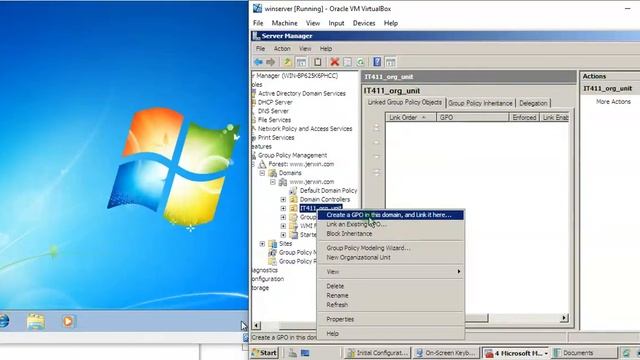
Task: Click the move link to top arrow
Action: [x=376, y=127]
